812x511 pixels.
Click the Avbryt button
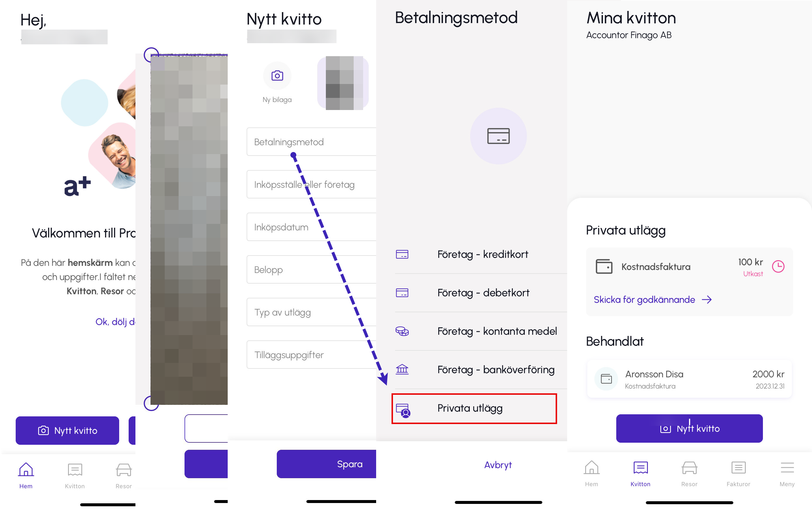pos(498,465)
